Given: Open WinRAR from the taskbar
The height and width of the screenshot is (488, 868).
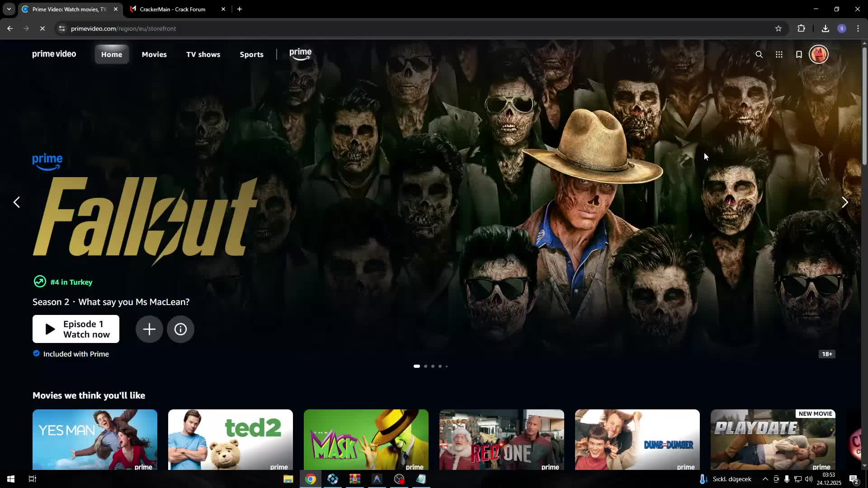Looking at the screenshot, I should pos(355,479).
